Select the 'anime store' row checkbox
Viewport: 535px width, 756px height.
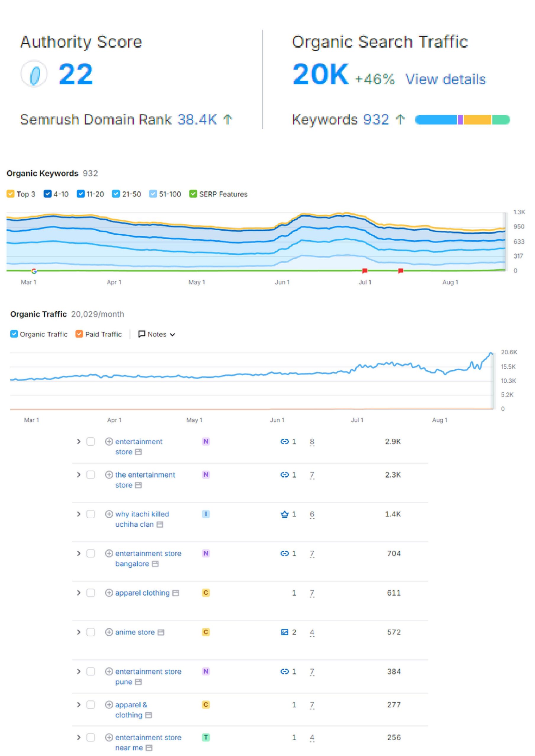point(91,632)
